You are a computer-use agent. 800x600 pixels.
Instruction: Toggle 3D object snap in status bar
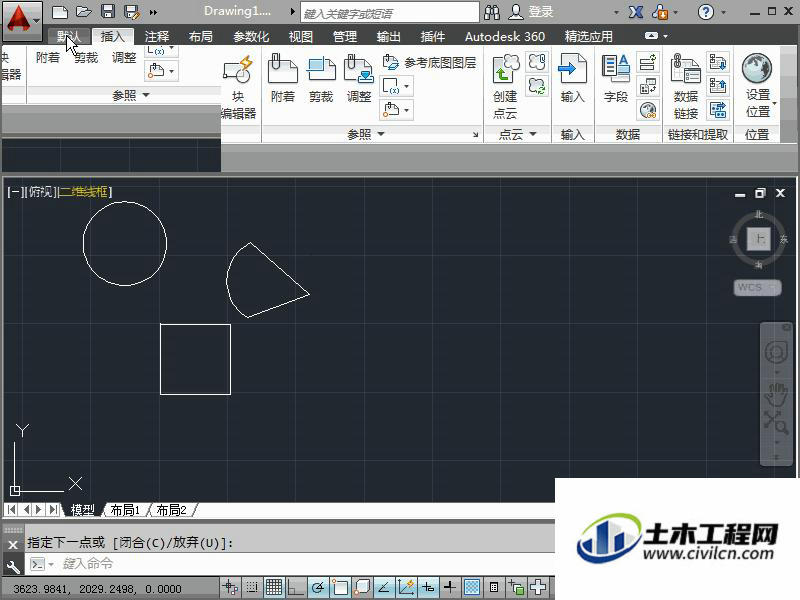click(x=362, y=587)
